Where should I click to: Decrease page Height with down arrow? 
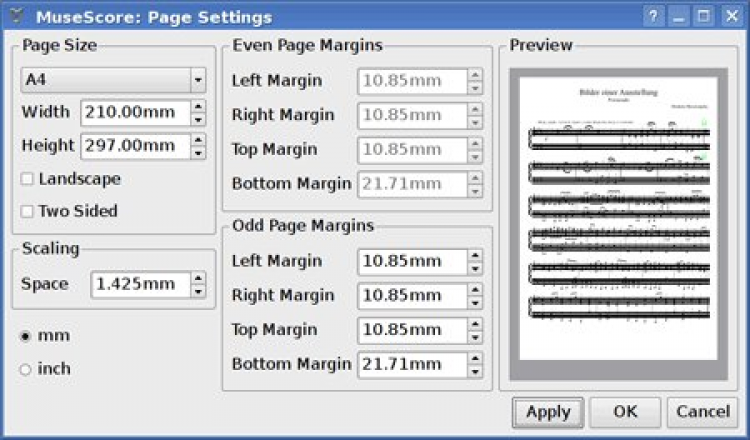pyautogui.click(x=198, y=152)
